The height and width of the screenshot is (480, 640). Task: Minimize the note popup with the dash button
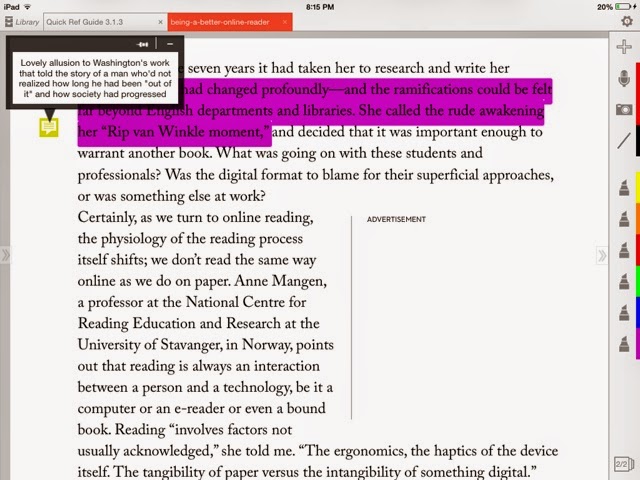pos(170,44)
